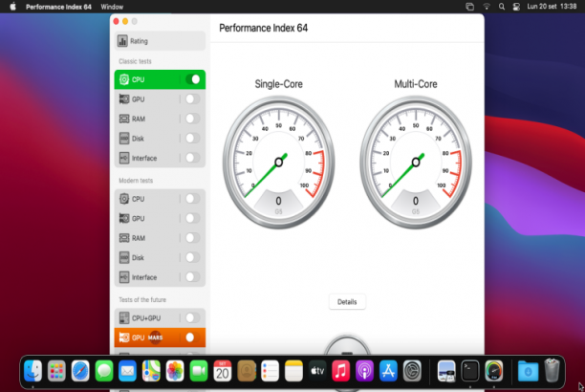Image resolution: width=585 pixels, height=392 pixels.
Task: Select the Modern tests GPU card icon
Action: tap(124, 218)
